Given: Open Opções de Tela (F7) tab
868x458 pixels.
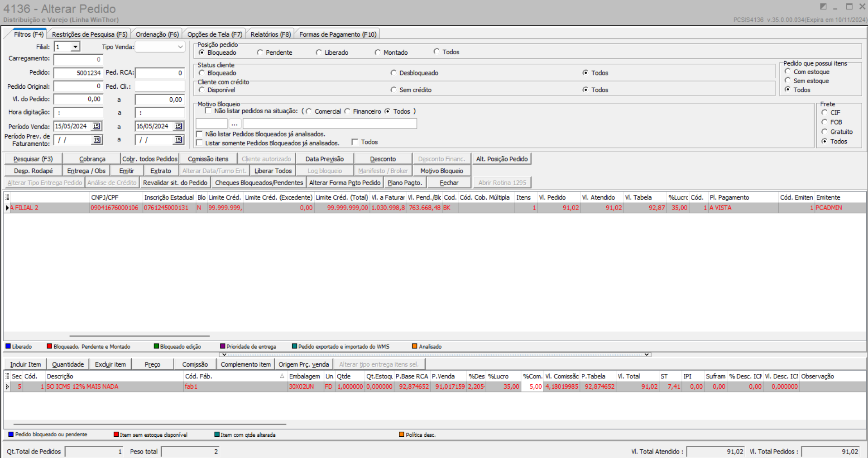Looking at the screenshot, I should click(215, 34).
